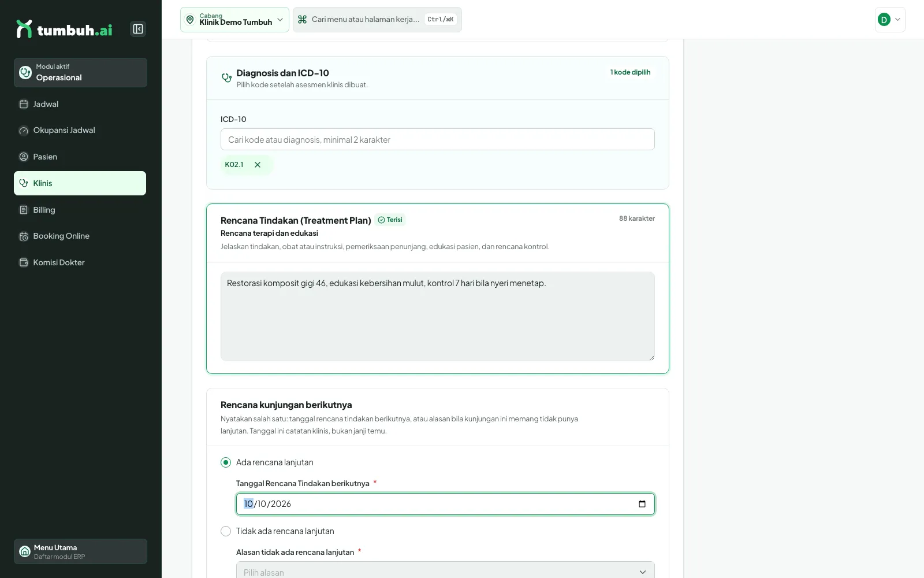The width and height of the screenshot is (924, 578).
Task: Click the Jadwal calendar icon
Action: (x=24, y=104)
